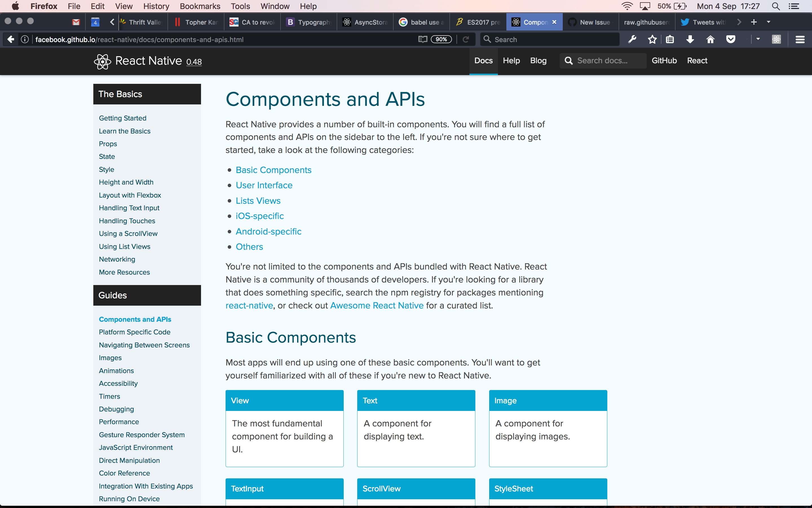Jump to iOS-specific section link
Viewport: 812px width, 508px height.
coord(260,216)
